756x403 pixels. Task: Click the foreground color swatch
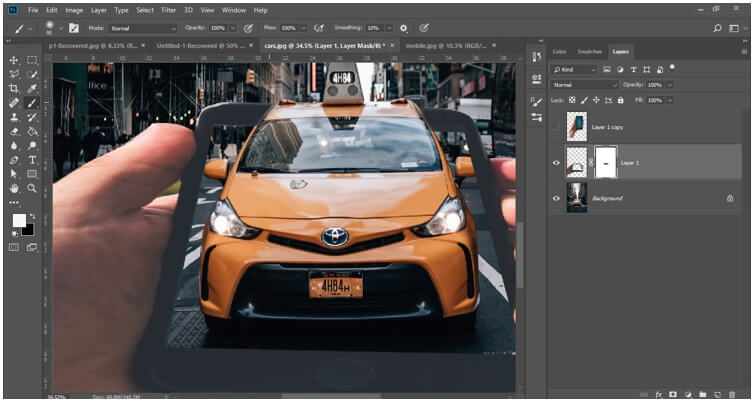coord(18,220)
